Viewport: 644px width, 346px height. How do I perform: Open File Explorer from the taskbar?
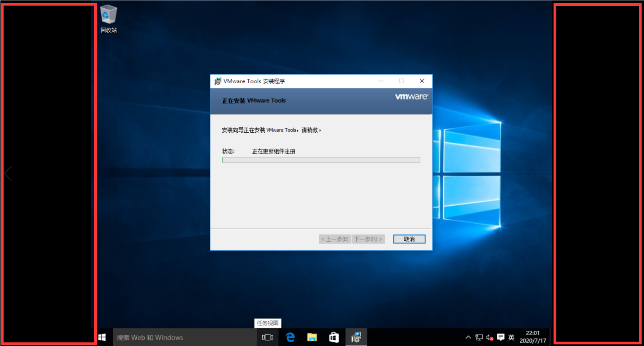[x=312, y=337]
